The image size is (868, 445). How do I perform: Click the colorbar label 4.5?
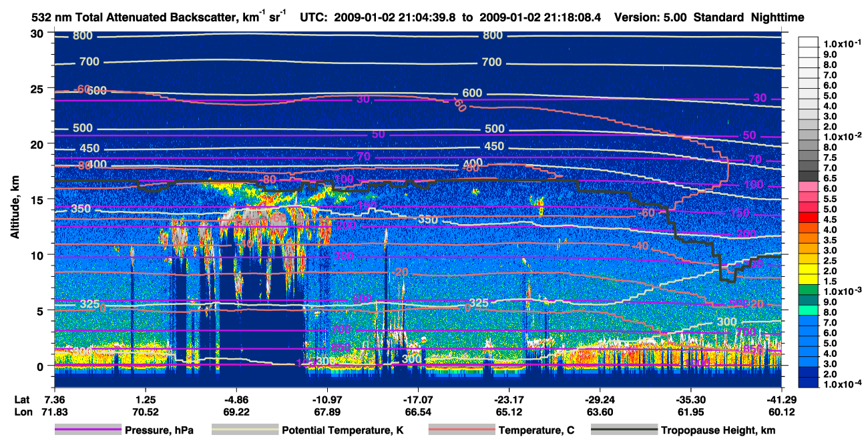coord(829,219)
